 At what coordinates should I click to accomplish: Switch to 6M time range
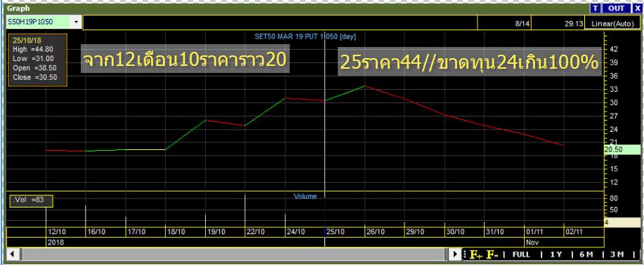[586, 254]
